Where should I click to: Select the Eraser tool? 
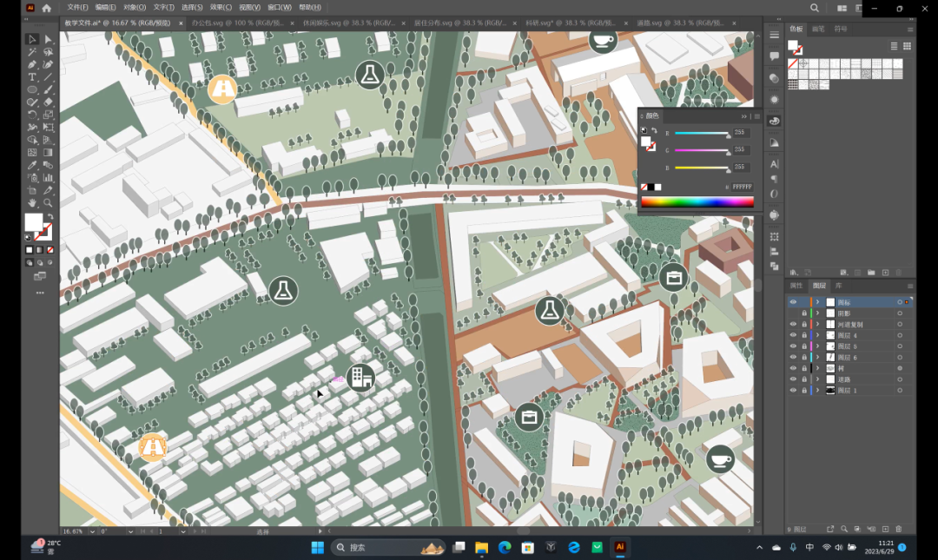(49, 102)
